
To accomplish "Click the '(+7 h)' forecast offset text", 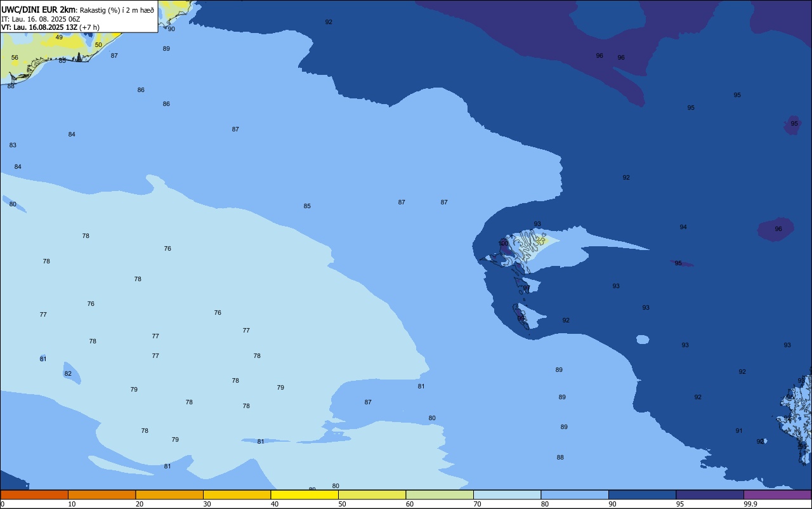I will [x=89, y=27].
